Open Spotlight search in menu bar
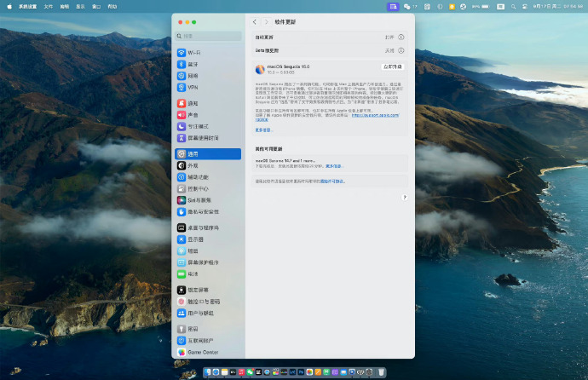 pos(513,6)
